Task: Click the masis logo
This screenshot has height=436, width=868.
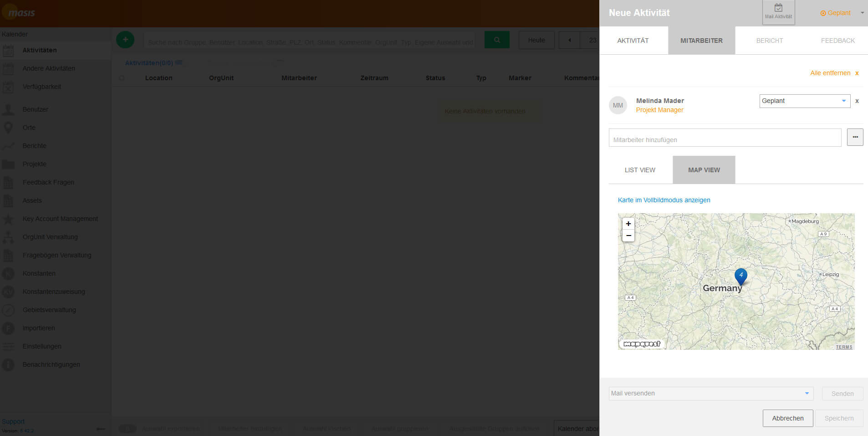Action: [18, 12]
